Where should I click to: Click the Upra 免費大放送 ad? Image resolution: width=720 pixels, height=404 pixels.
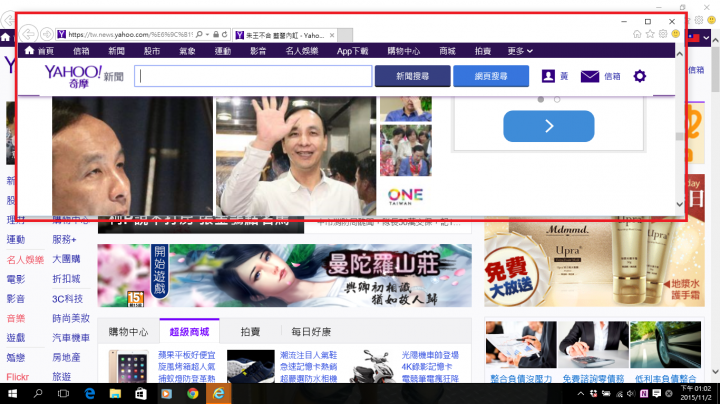[594, 263]
